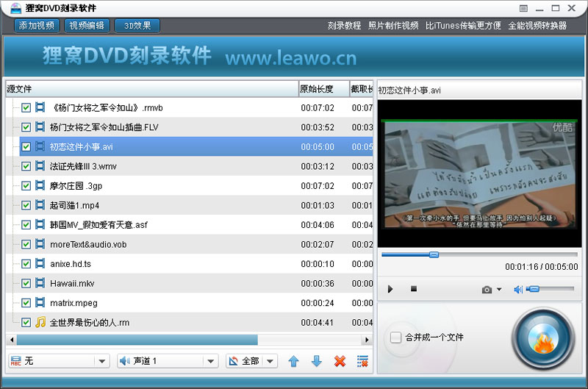The image size is (588, 389).
Task: Take a snapshot with camera icon
Action: tap(487, 289)
